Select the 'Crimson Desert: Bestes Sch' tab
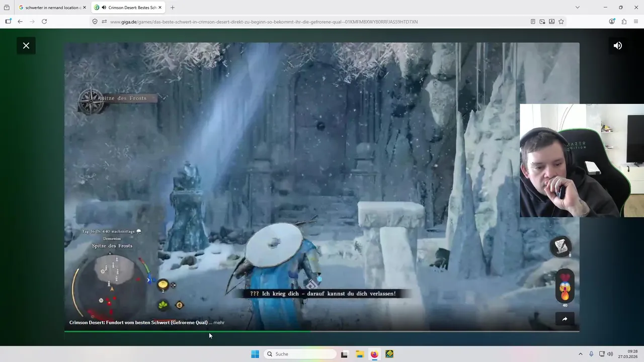 coord(128,8)
